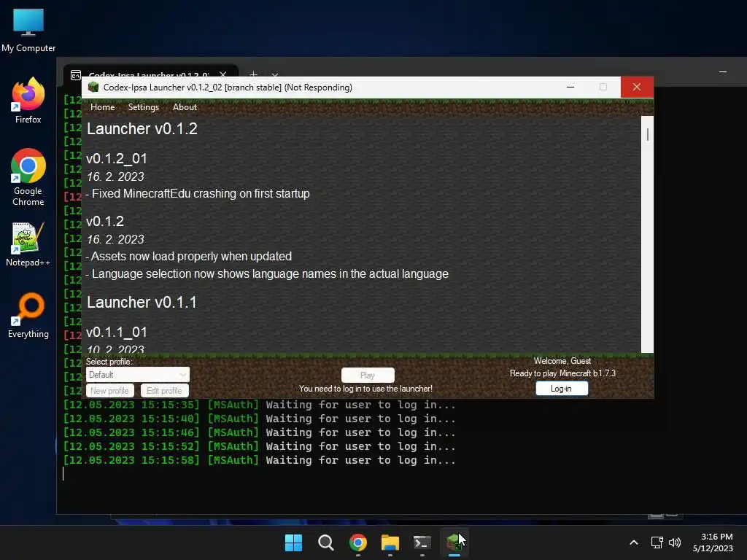Click the 'Launcher v0.1.2' heading

pyautogui.click(x=142, y=128)
